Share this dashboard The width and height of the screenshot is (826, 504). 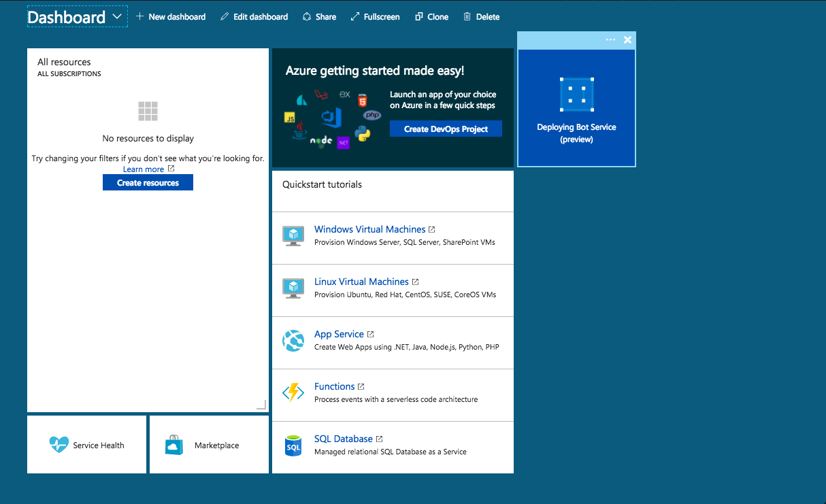pos(319,17)
